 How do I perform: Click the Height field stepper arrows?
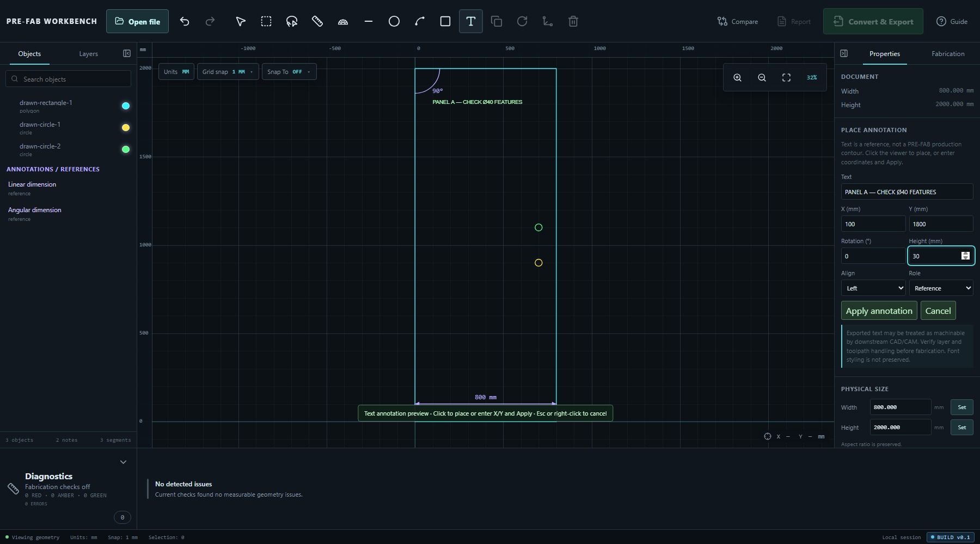point(965,256)
